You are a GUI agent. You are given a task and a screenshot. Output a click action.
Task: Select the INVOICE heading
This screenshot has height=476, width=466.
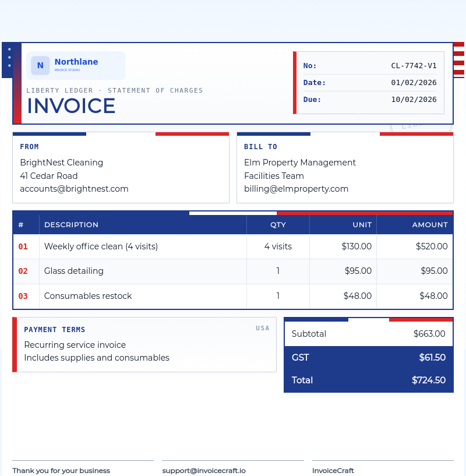pos(71,106)
